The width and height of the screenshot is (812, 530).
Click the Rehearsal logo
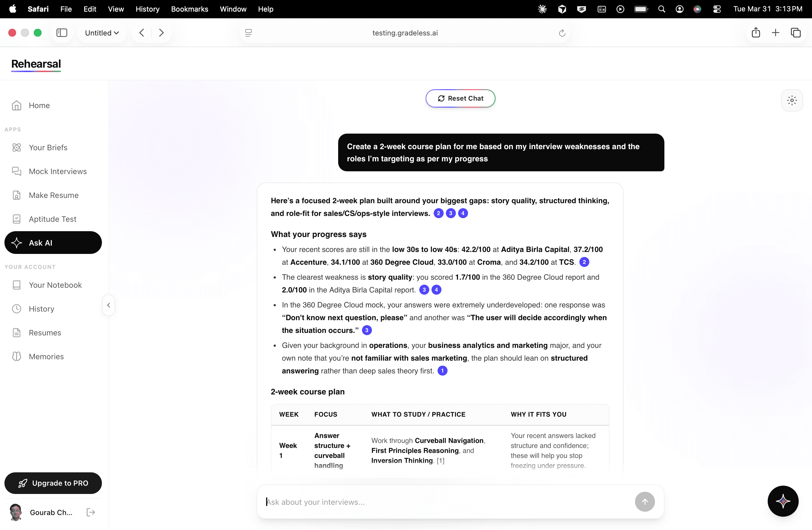tap(36, 64)
